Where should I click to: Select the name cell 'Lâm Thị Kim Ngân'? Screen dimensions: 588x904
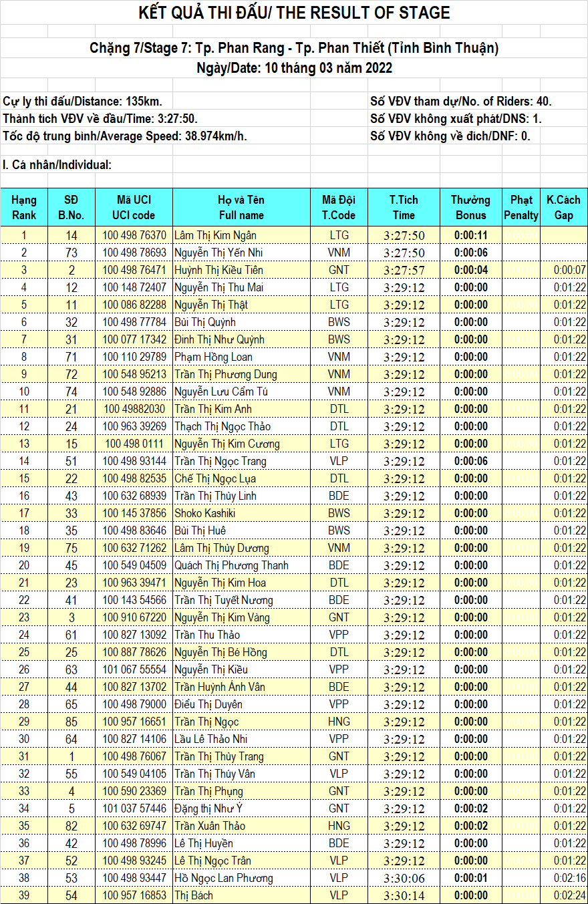point(215,235)
